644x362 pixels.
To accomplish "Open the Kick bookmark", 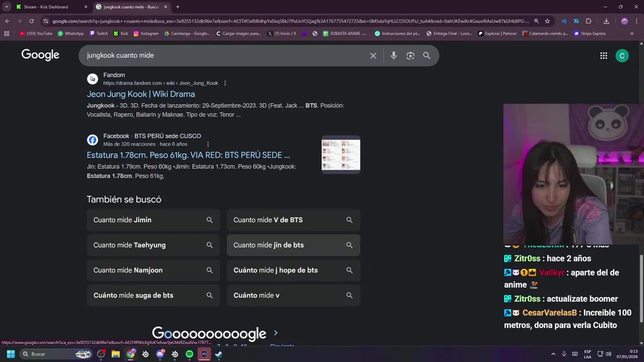I will tap(121, 34).
